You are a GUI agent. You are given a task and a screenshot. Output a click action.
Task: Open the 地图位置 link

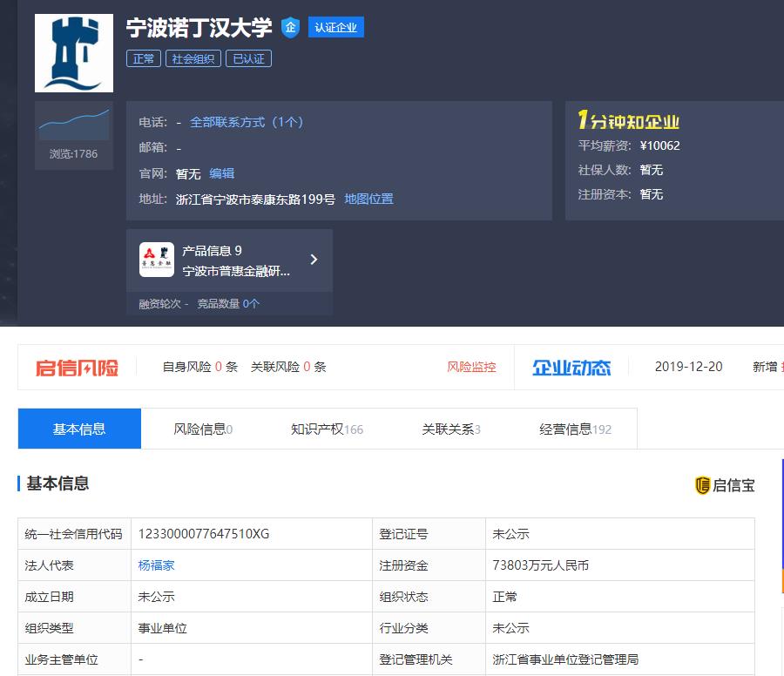pos(369,199)
